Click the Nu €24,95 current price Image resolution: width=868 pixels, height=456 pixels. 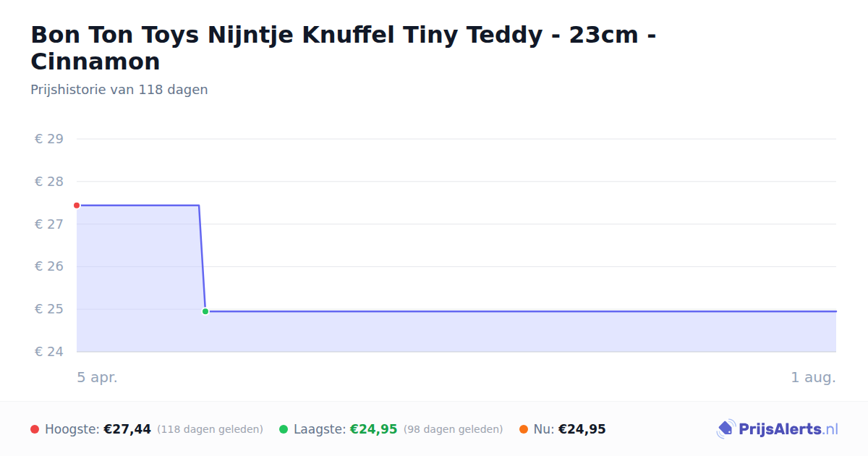coord(582,429)
